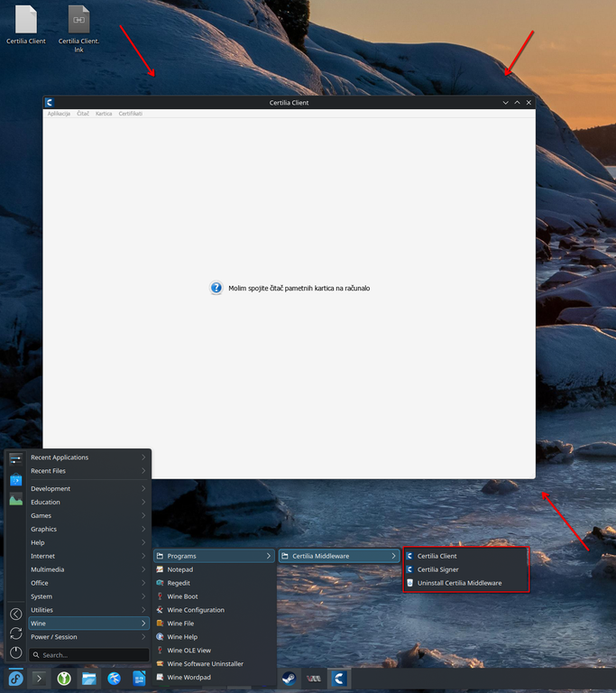Open the file manager from the taskbar
This screenshot has height=693, width=616.
click(88, 678)
